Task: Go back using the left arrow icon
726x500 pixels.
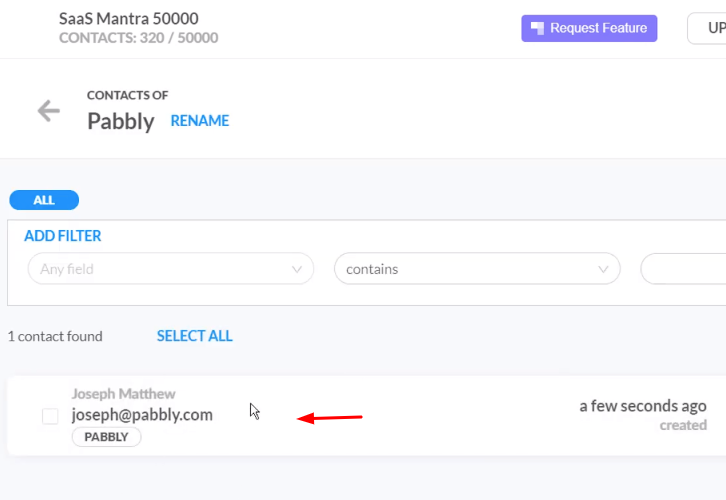Action: [x=49, y=111]
